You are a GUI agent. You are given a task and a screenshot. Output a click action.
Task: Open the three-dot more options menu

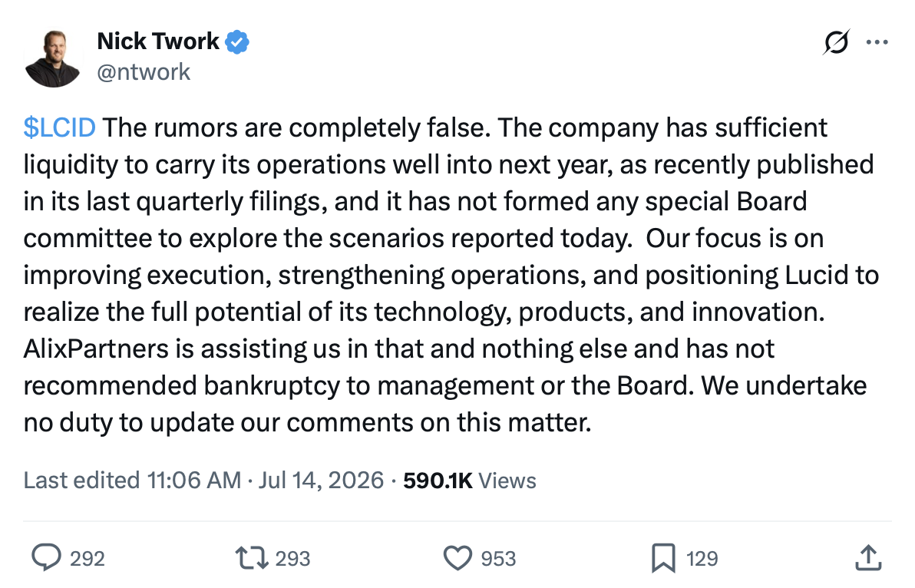(877, 42)
